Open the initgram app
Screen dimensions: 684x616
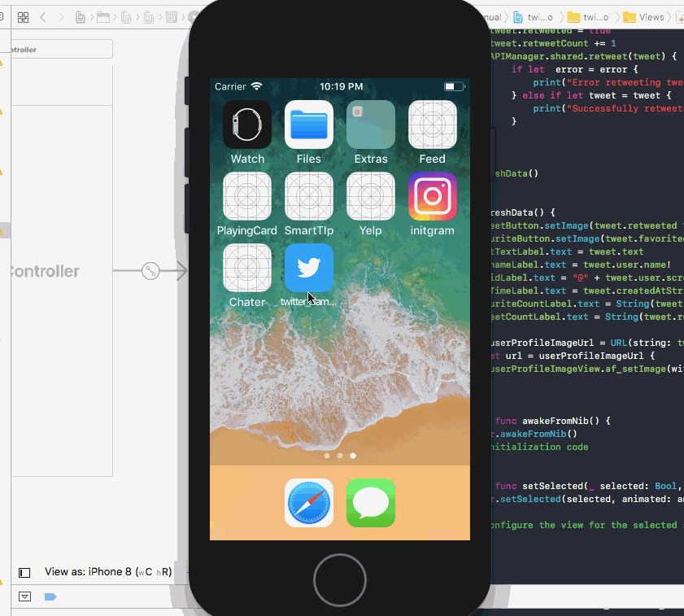(x=433, y=196)
